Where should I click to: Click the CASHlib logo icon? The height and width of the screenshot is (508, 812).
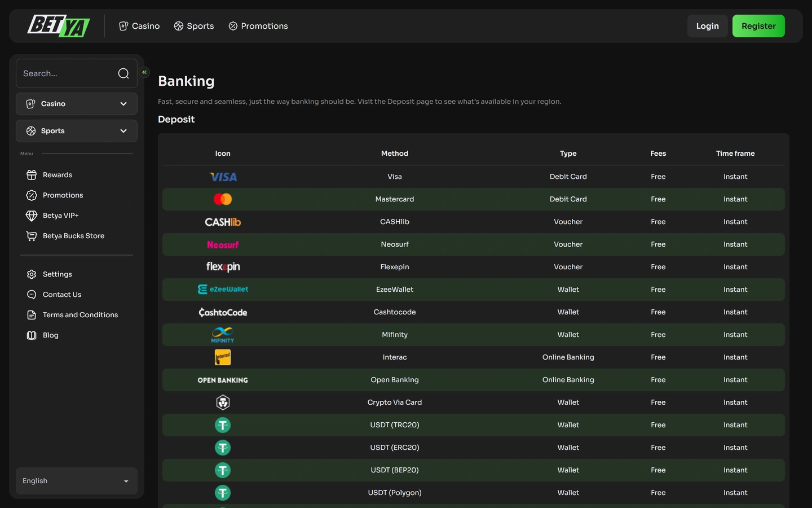coord(223,222)
